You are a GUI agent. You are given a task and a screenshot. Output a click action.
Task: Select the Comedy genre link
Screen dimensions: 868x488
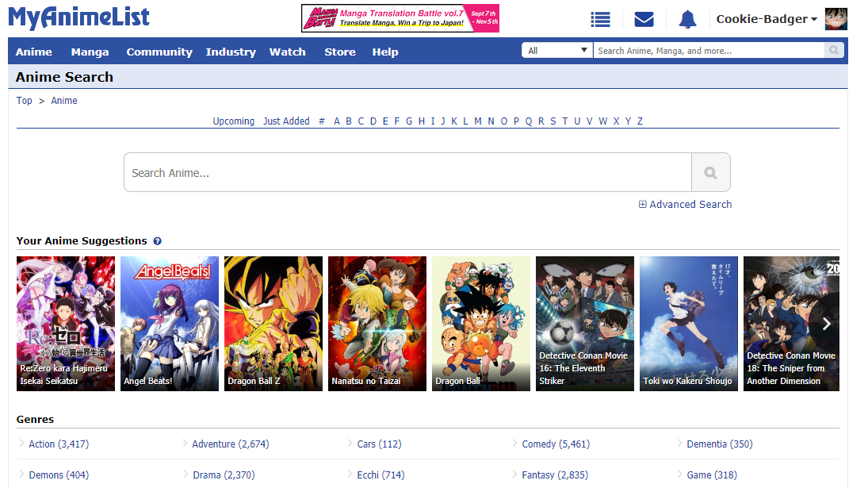pos(555,444)
